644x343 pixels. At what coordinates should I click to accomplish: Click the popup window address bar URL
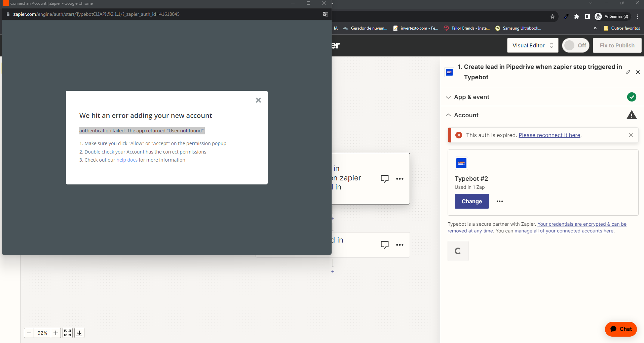pos(96,14)
